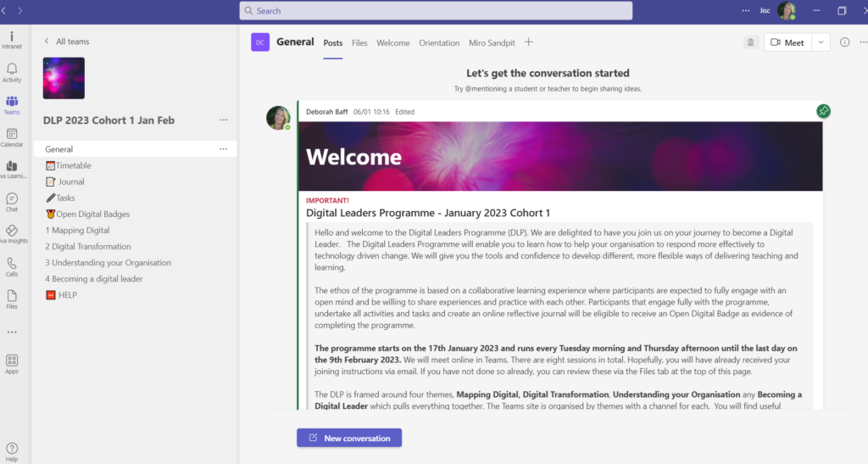868x464 pixels.
Task: Open the Files icon in left rail
Action: coord(12,298)
